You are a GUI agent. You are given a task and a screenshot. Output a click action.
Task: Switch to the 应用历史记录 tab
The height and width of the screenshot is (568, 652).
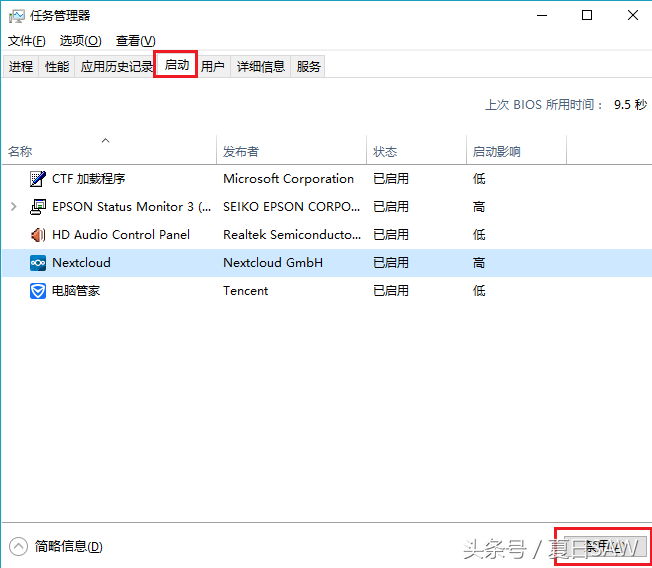click(x=116, y=66)
